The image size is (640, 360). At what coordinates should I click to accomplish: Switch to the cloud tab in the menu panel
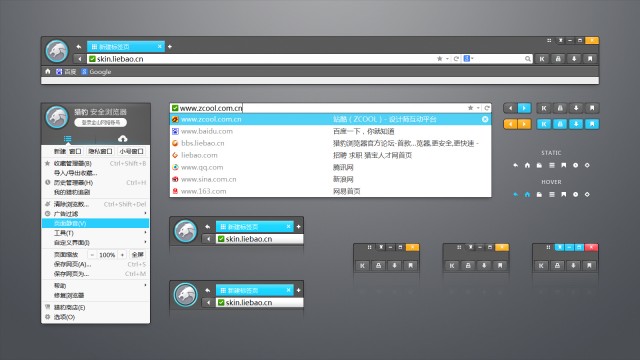pyautogui.click(x=122, y=139)
